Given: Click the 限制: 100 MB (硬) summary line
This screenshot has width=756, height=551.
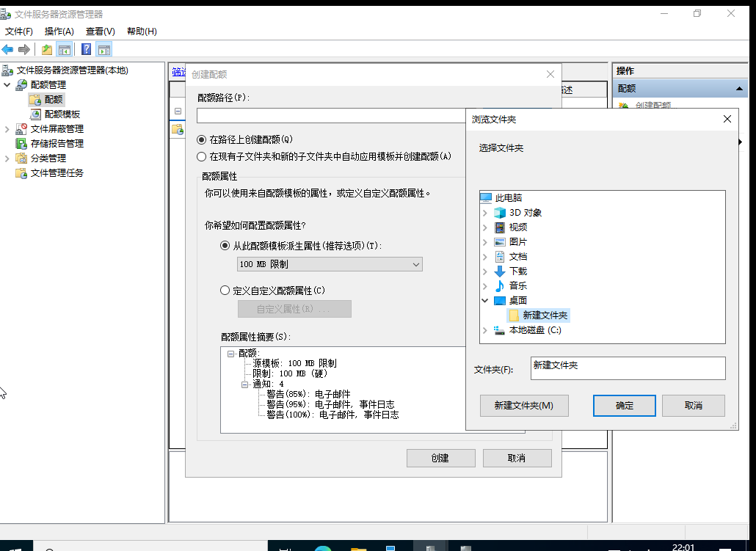Looking at the screenshot, I should pyautogui.click(x=290, y=373).
